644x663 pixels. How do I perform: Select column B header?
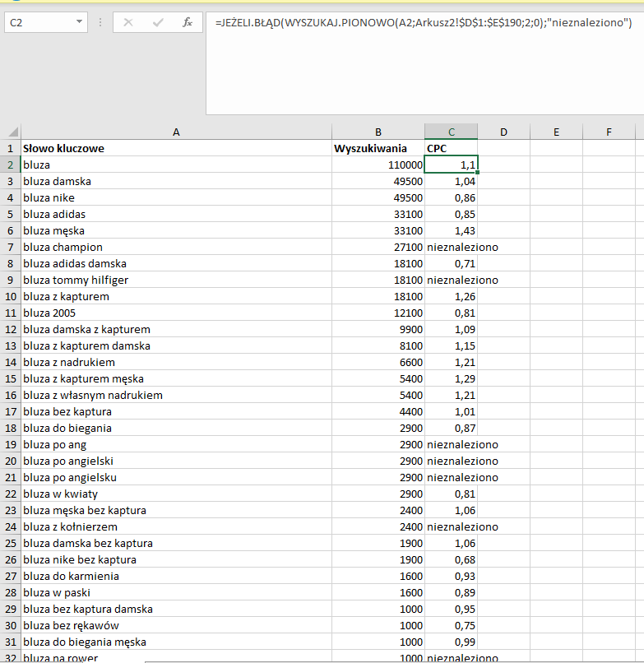pos(378,132)
